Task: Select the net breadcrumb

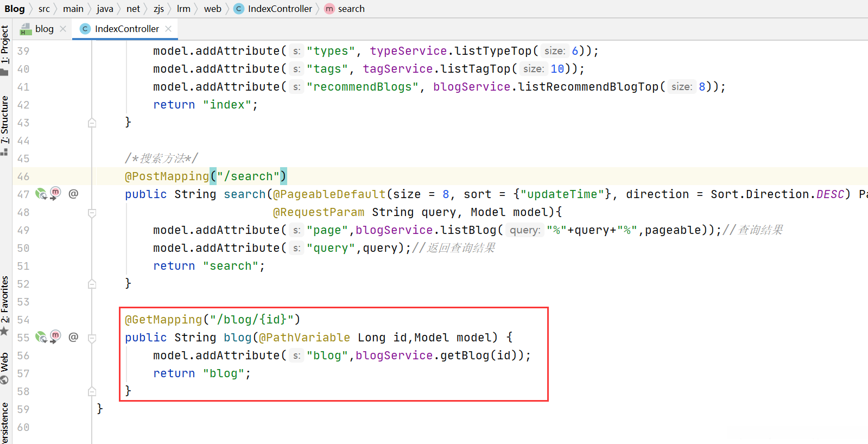Action: [133, 9]
